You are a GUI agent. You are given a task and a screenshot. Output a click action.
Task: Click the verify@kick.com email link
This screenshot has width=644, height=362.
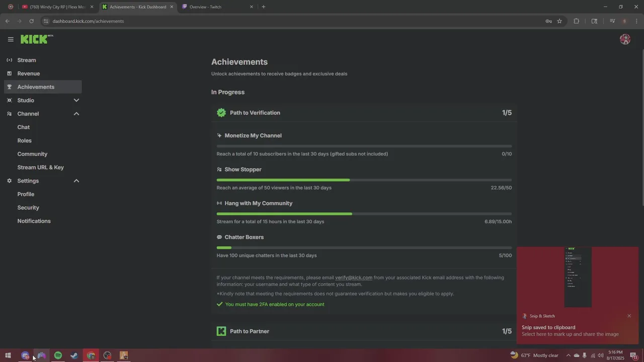[x=354, y=278]
